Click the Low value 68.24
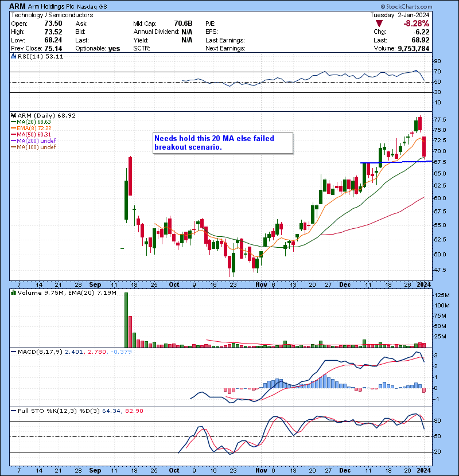 pos(53,40)
